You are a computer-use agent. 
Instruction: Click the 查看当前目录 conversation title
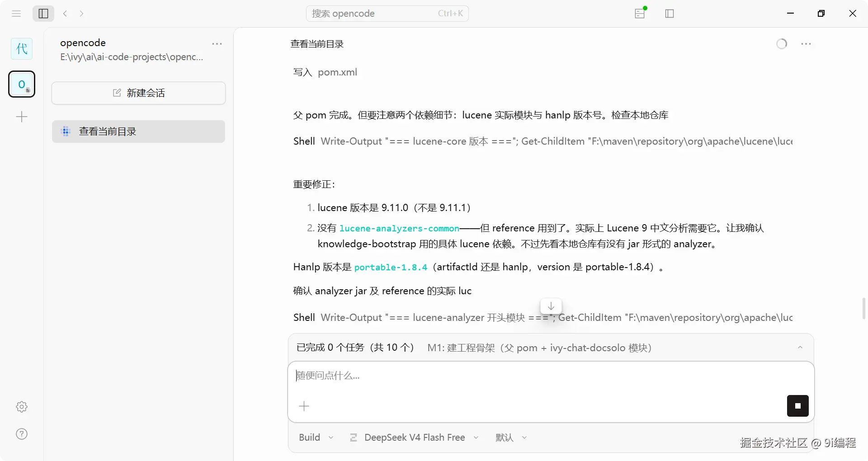[317, 44]
